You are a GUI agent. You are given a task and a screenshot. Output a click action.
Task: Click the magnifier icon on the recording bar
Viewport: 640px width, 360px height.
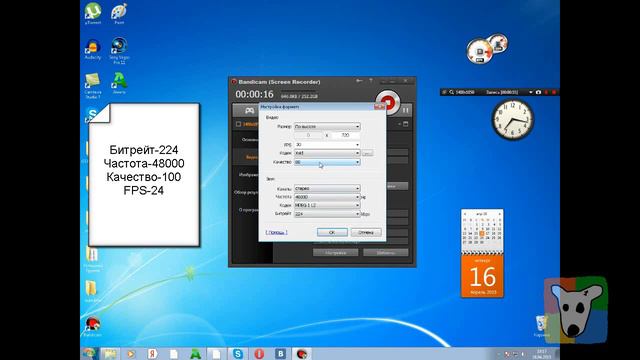451,92
